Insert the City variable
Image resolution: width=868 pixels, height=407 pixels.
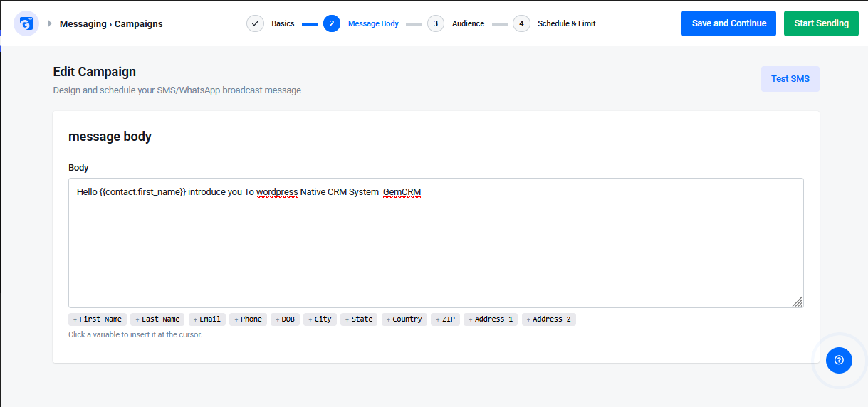tap(320, 319)
